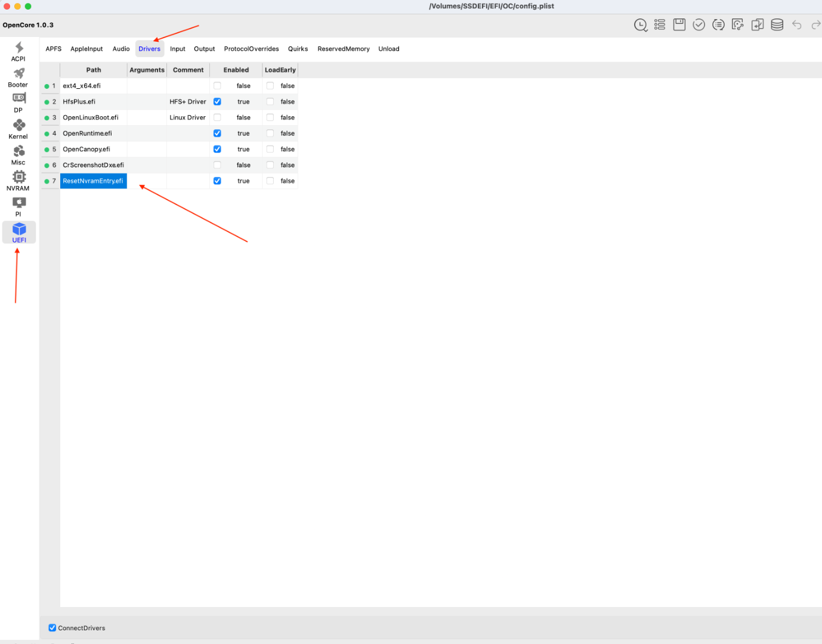Enable the ext4_x64.efi driver checkbox
Screen dimensions: 822x644
[x=217, y=86]
